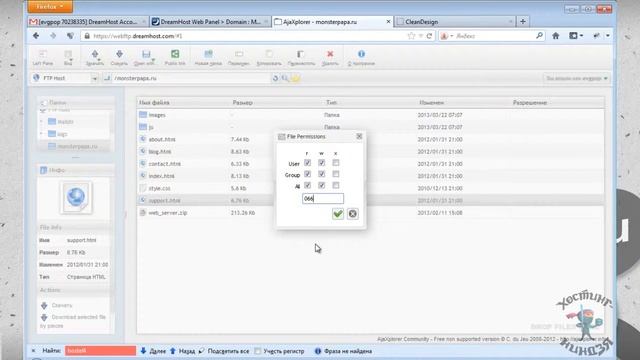Click the New folder toolbar icon
The image size is (640, 360).
pos(208,54)
